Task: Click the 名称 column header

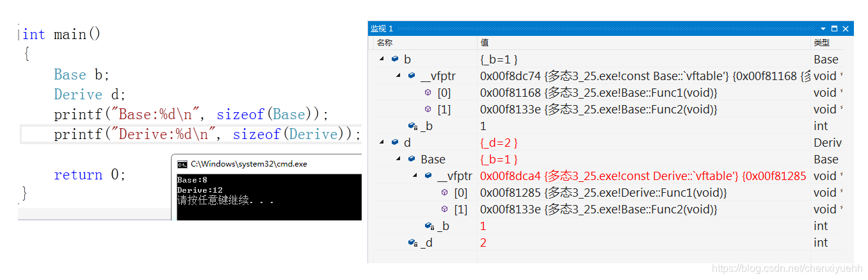Action: (385, 43)
